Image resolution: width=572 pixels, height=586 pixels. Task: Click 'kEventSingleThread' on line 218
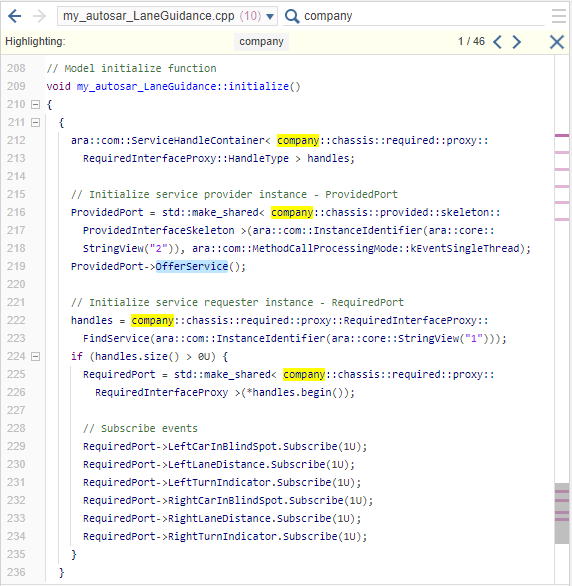pos(464,248)
